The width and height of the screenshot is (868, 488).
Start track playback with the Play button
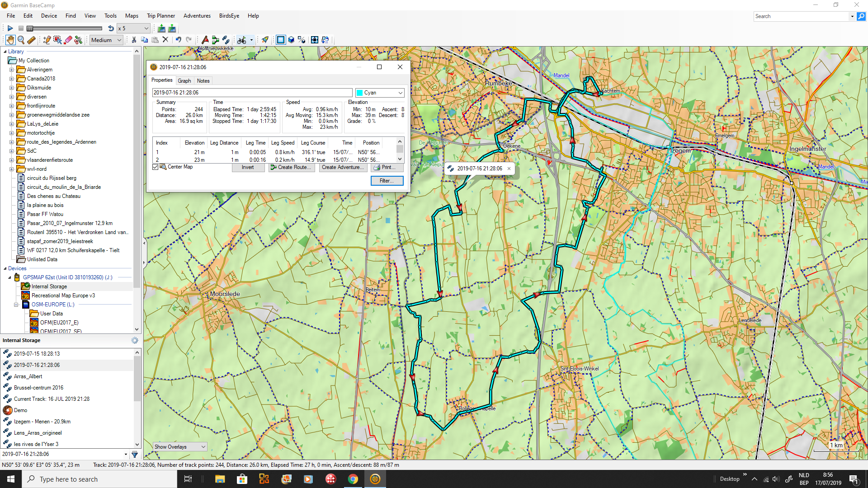point(10,28)
